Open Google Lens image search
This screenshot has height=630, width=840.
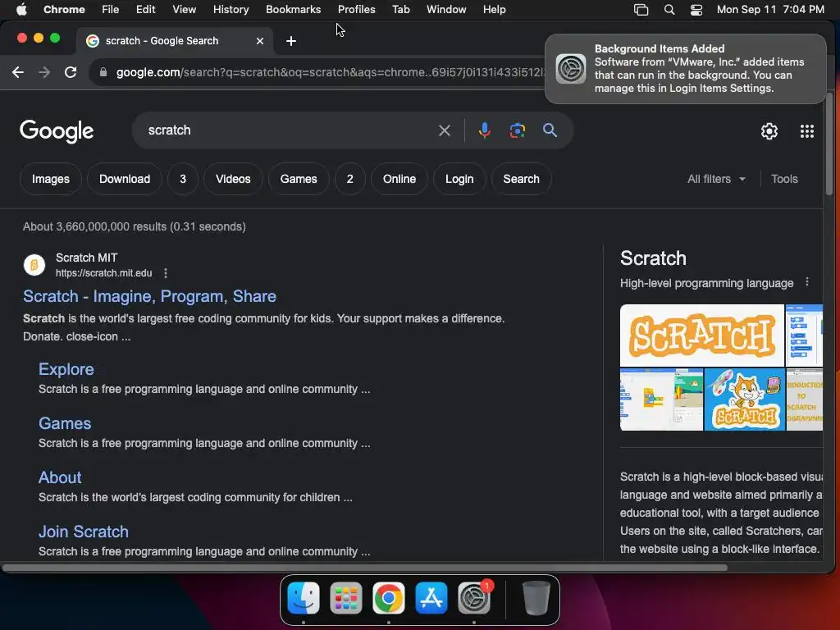(517, 130)
